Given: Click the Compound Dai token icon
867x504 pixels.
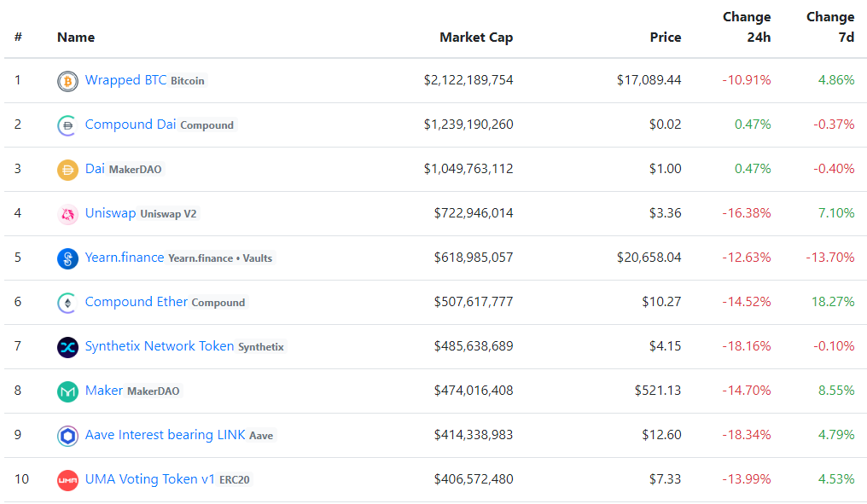Looking at the screenshot, I should (67, 125).
